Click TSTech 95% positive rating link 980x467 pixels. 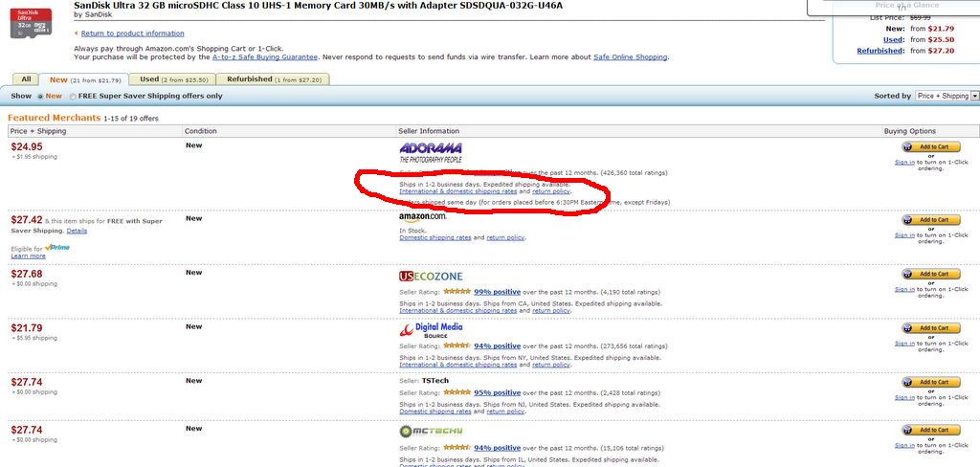[x=498, y=392]
